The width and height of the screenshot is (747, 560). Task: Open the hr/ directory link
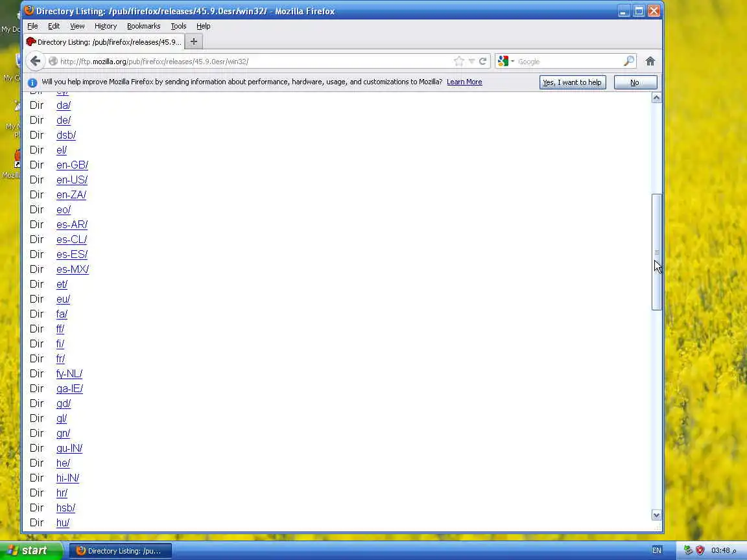pyautogui.click(x=62, y=493)
